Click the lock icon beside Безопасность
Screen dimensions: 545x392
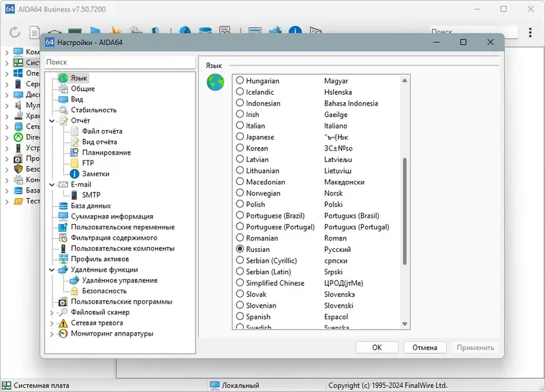[74, 291]
